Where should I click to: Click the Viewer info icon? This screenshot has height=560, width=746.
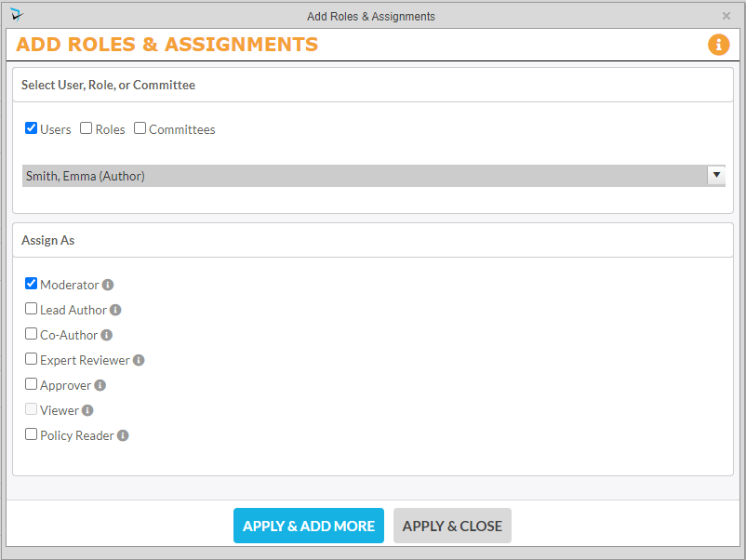click(87, 410)
